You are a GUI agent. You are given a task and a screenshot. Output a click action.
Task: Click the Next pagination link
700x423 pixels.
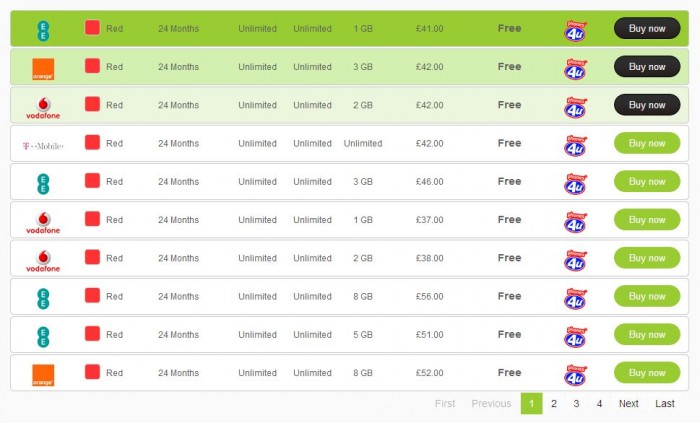628,404
